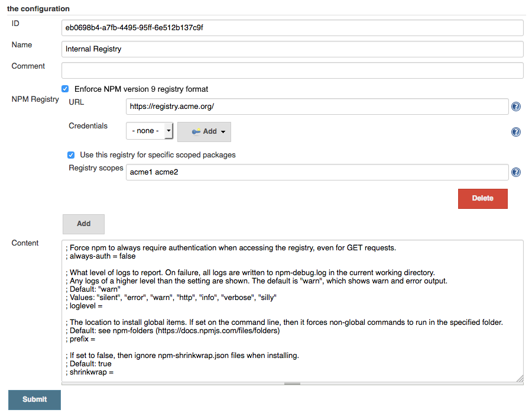Viewport: 532px width, 416px height.
Task: Place cursor on the 'loglevel =' line
Action: [84, 306]
